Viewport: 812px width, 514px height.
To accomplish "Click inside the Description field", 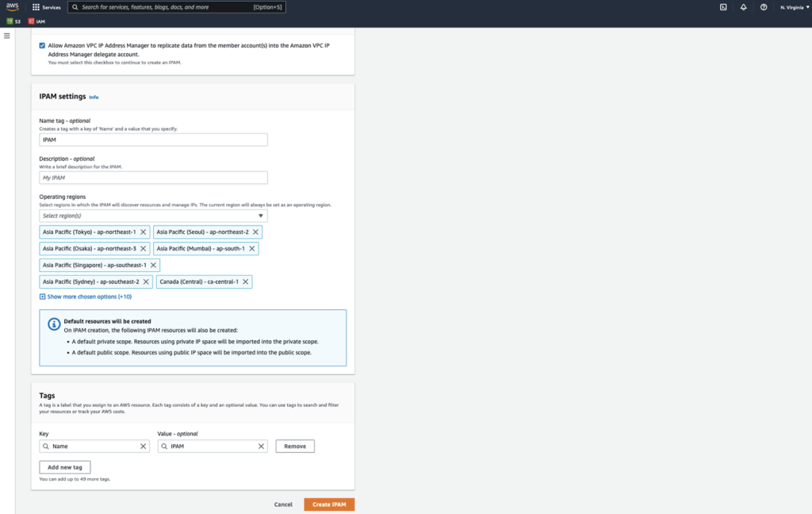I will coord(153,177).
